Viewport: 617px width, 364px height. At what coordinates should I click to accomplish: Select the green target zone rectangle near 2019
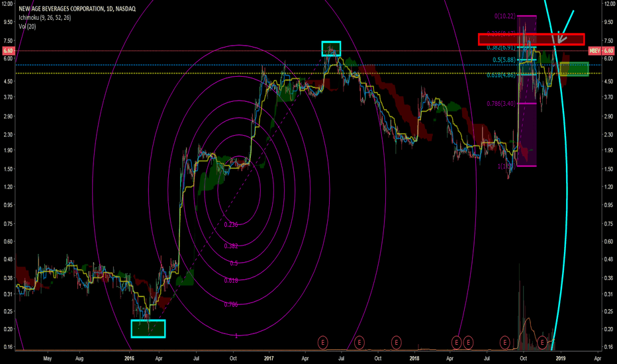pos(574,69)
